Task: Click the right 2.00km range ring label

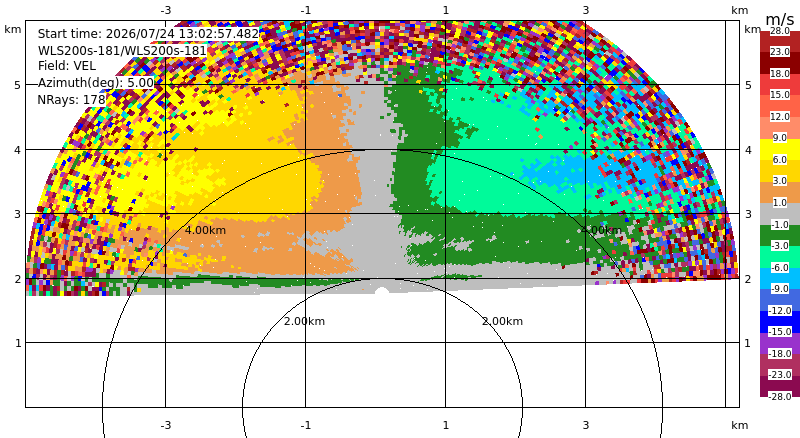Action: pyautogui.click(x=503, y=321)
